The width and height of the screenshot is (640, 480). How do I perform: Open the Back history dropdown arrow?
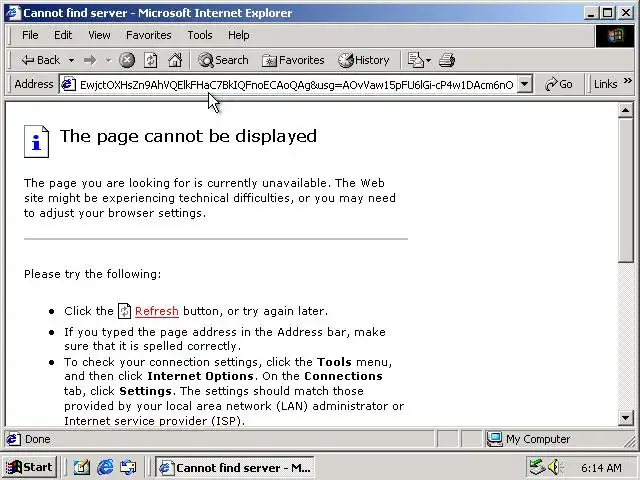[71, 60]
